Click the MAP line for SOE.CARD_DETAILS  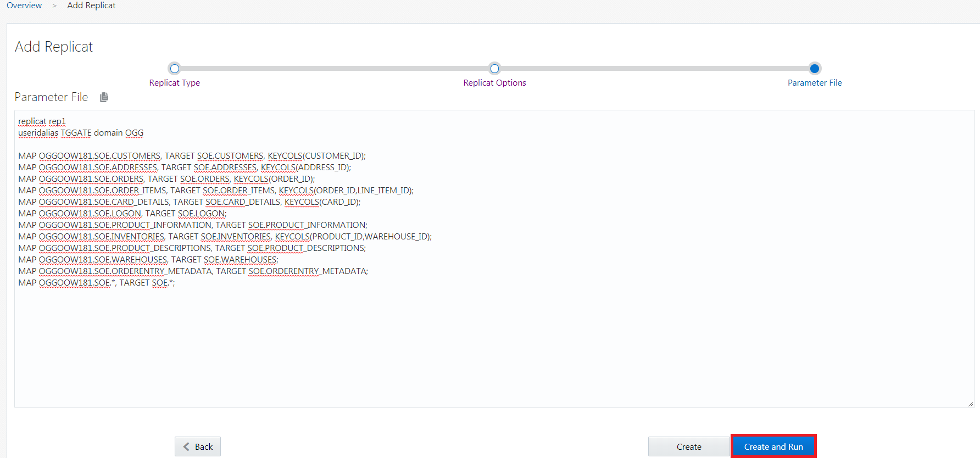click(x=190, y=202)
